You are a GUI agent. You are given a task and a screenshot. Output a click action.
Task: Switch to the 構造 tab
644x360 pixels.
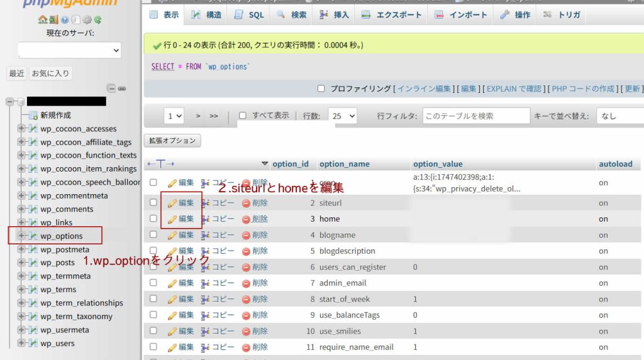coord(206,15)
